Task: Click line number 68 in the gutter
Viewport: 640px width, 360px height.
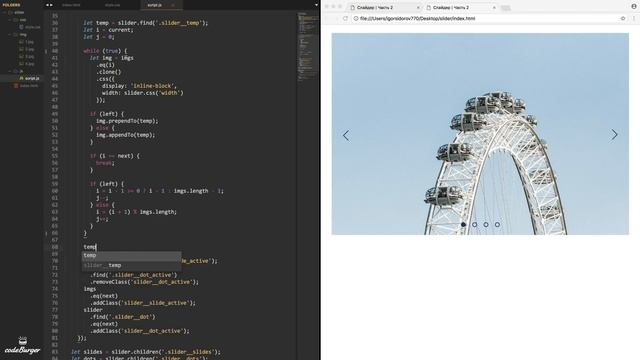Action: 55,247
